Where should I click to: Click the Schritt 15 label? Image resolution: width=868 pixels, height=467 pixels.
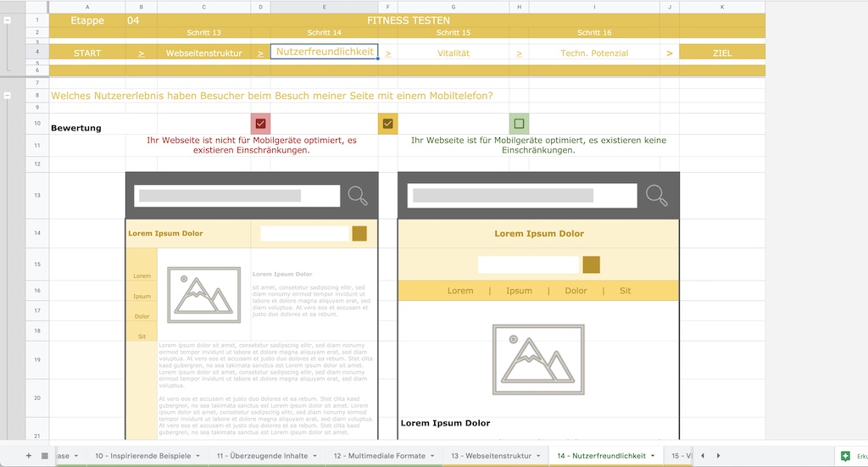(453, 33)
